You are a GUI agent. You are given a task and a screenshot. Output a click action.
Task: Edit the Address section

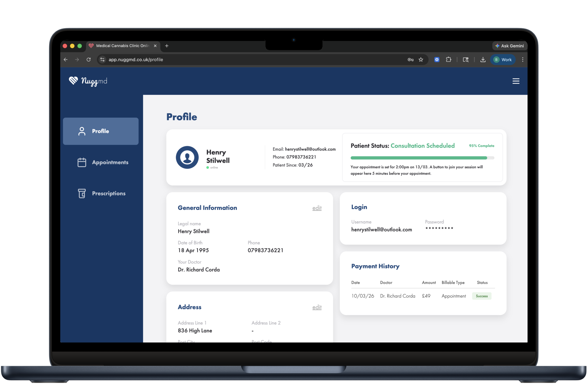[x=317, y=307]
